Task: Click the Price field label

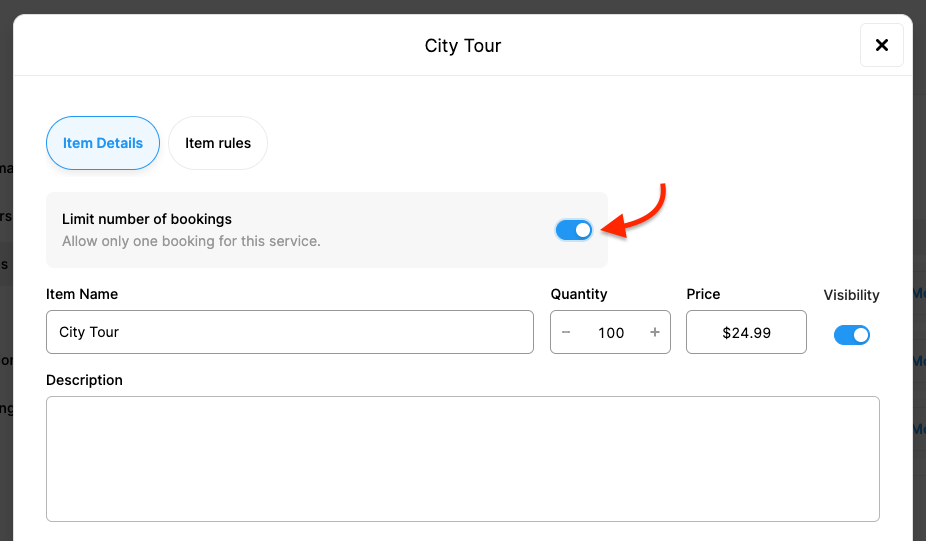Action: [703, 294]
